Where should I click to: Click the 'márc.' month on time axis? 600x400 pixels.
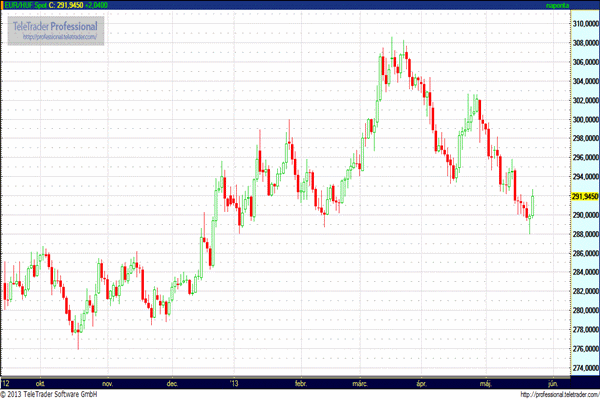(359, 383)
